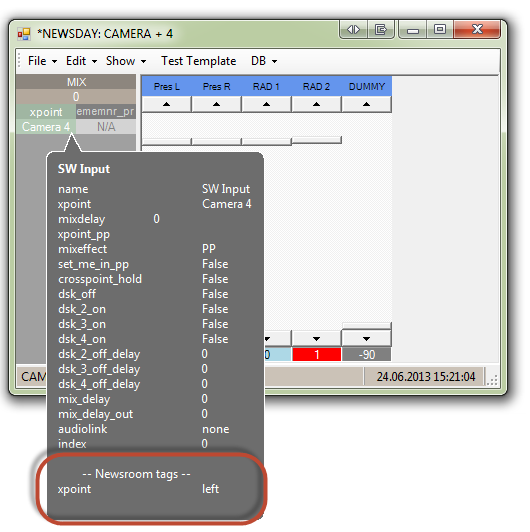Click the RAD 1 up arrow button
The image size is (530, 532).
pyautogui.click(x=266, y=104)
